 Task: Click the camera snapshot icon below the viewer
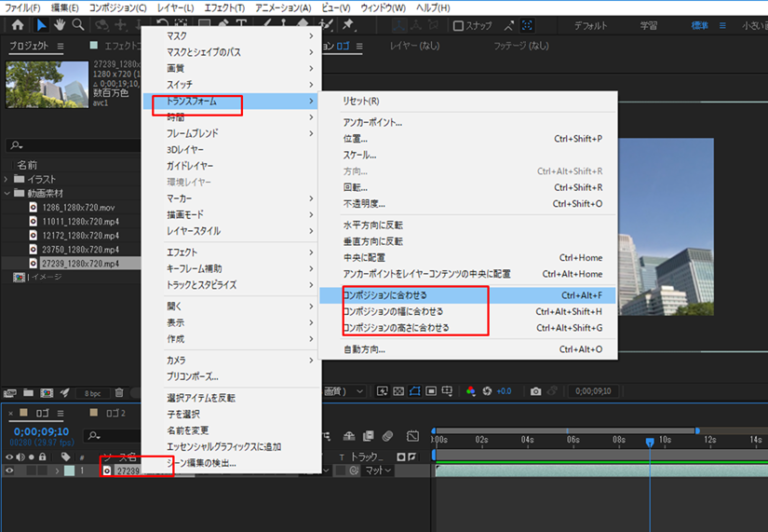click(x=536, y=391)
